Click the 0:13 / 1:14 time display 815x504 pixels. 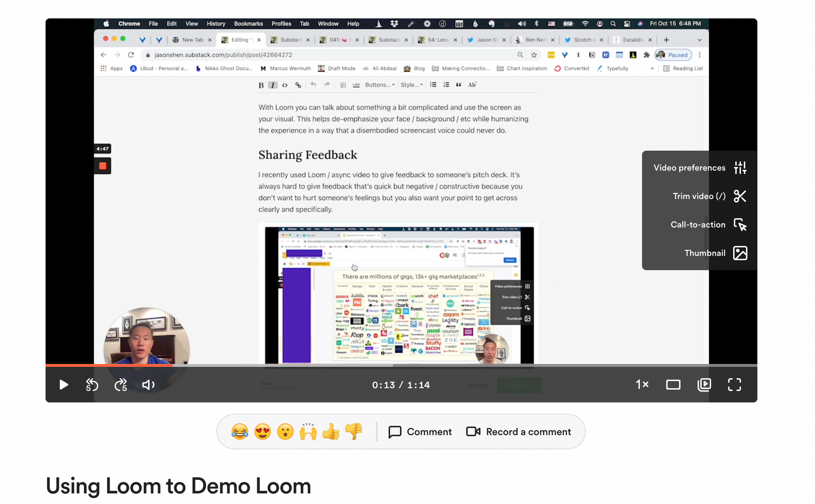[401, 385]
